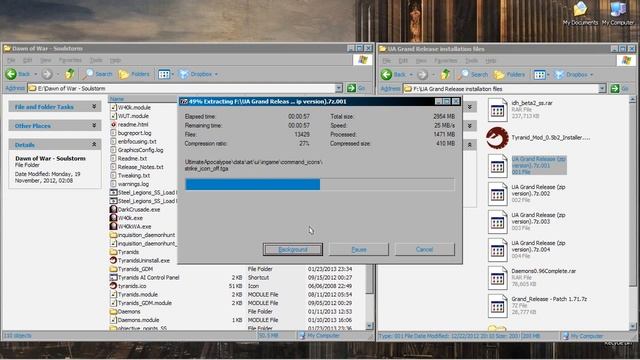Screen dimensions: 640x360
Task: Toggle Folders pane in Dawn of War window
Action: click(x=134, y=74)
